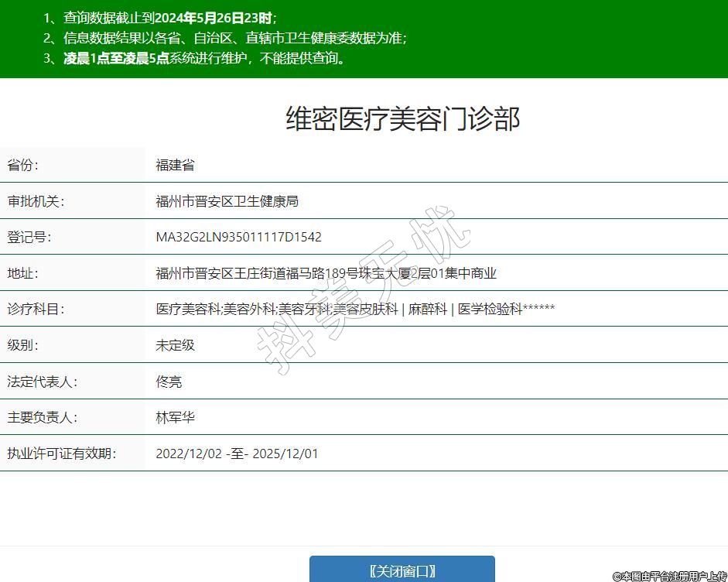Image resolution: width=728 pixels, height=582 pixels.
Task: Click the legal representative name 佟亮
Action: [x=169, y=382]
